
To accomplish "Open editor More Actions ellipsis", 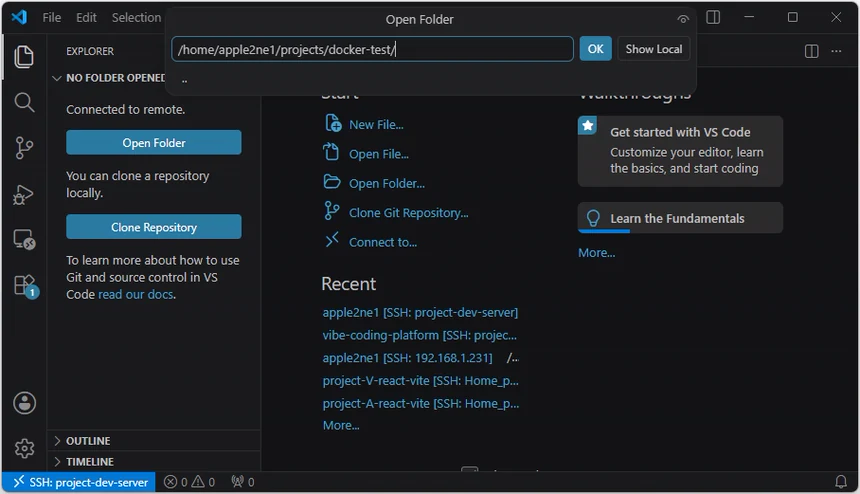I will (836, 51).
